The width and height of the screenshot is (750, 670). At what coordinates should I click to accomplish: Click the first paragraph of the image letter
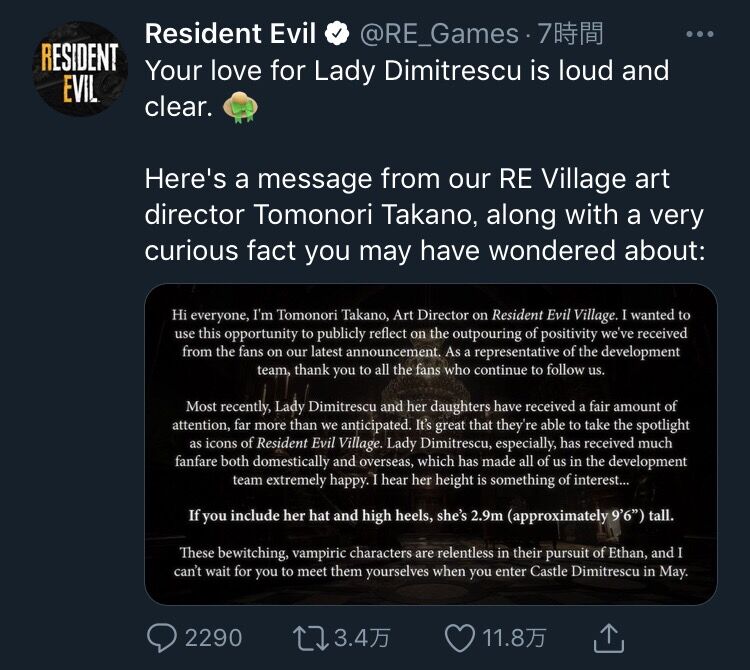click(431, 342)
